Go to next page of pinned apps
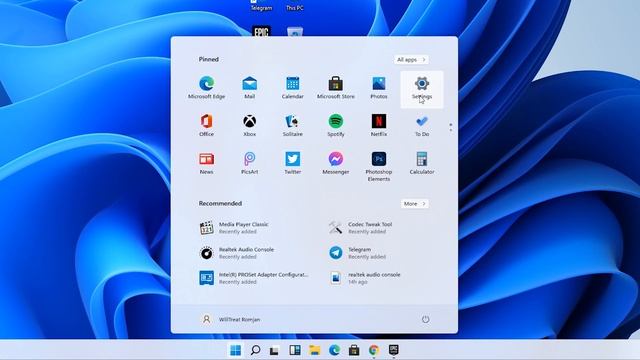Image resolution: width=640 pixels, height=360 pixels. (x=451, y=131)
